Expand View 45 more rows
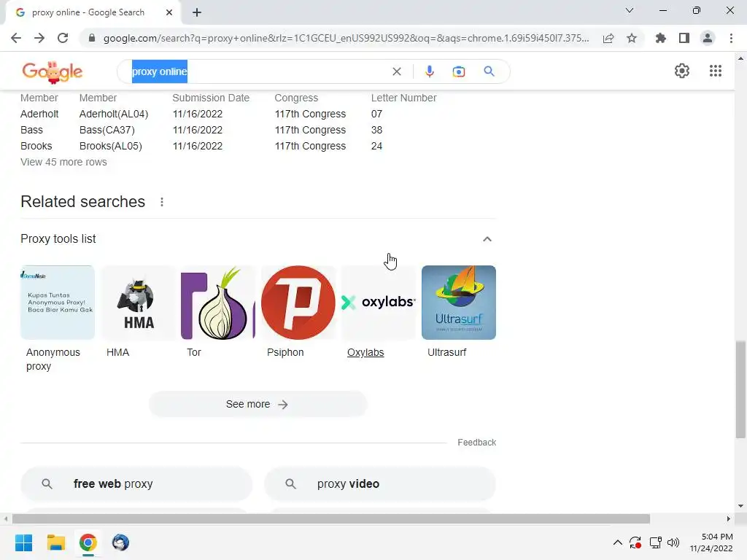The height and width of the screenshot is (560, 747). pos(64,162)
